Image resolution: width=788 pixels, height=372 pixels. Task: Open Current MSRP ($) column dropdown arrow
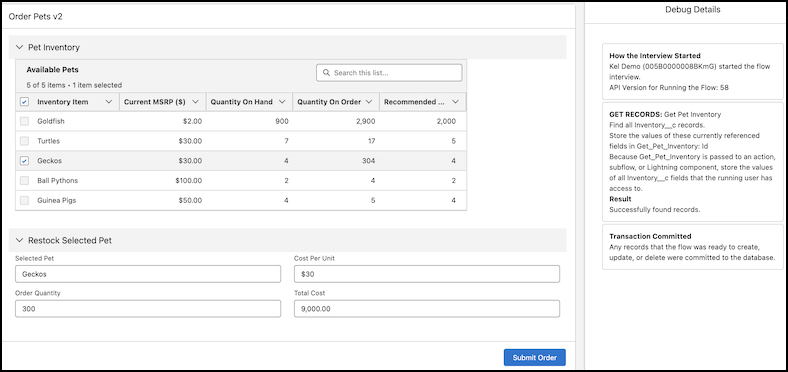point(195,102)
